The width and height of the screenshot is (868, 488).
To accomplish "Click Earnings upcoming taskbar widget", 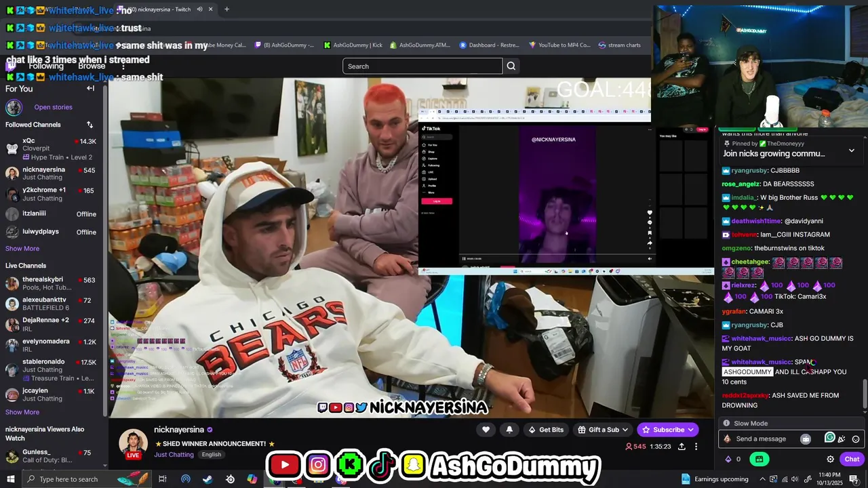I will (x=714, y=479).
